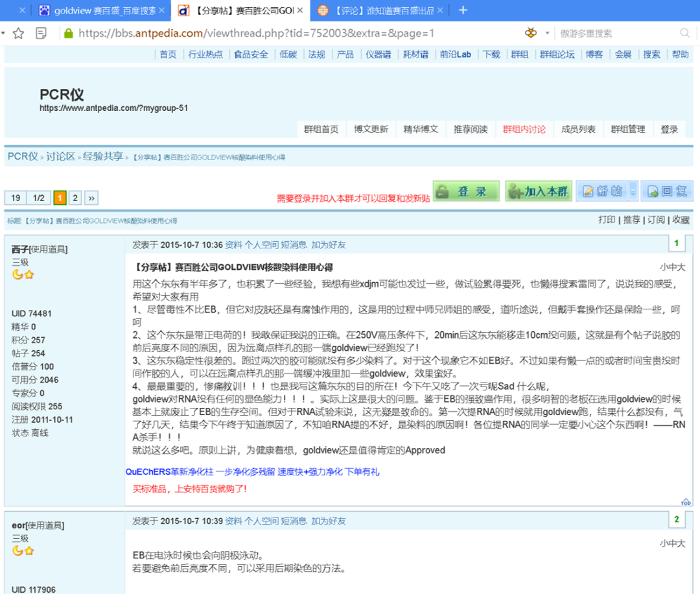This screenshot has height=594, width=700.
Task: Click the bee search engine icon
Action: click(531, 32)
